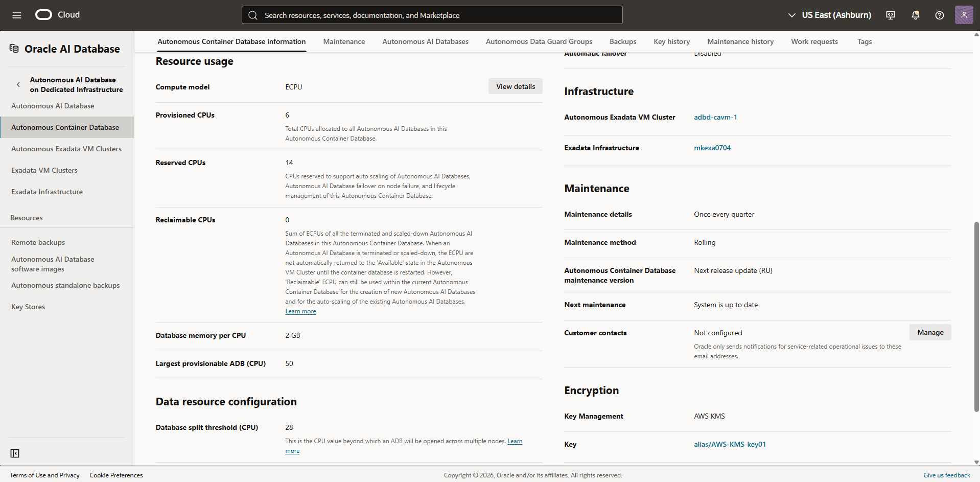Click the Oracle AI Database service icon
This screenshot has width=980, height=482.
pyautogui.click(x=14, y=49)
